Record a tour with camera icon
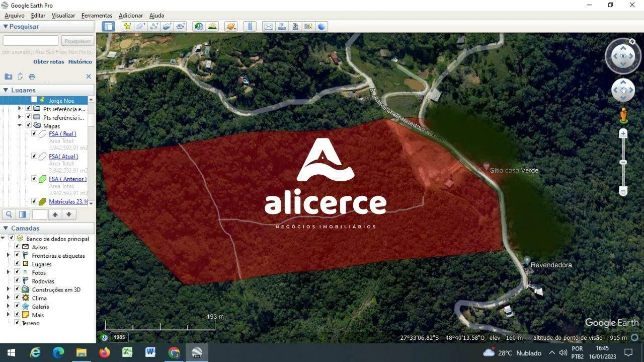Screen dimensions: 644x362 (x=181, y=26)
